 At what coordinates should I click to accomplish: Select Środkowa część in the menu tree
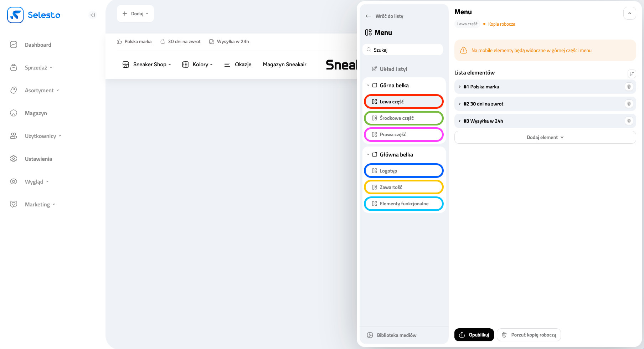click(x=403, y=118)
